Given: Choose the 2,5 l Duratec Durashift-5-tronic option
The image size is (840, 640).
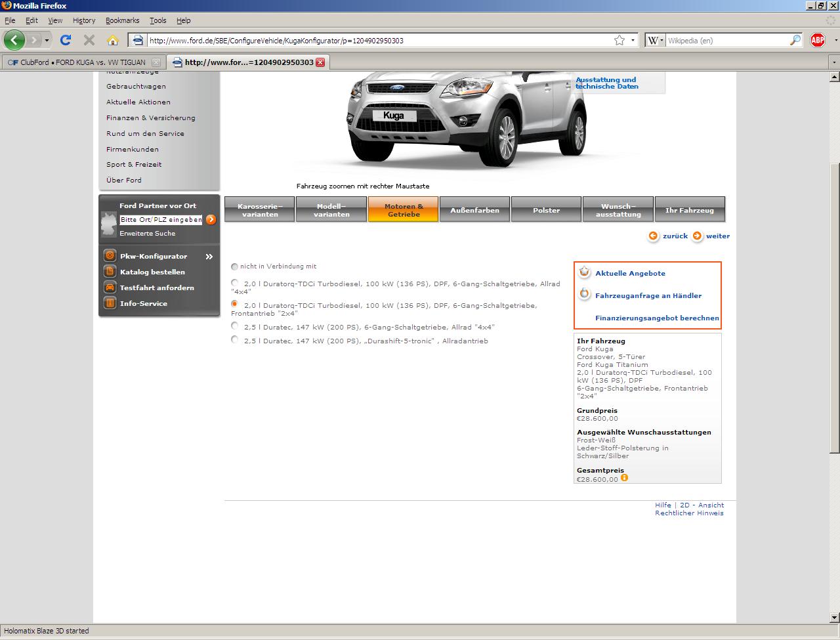Looking at the screenshot, I should (235, 340).
